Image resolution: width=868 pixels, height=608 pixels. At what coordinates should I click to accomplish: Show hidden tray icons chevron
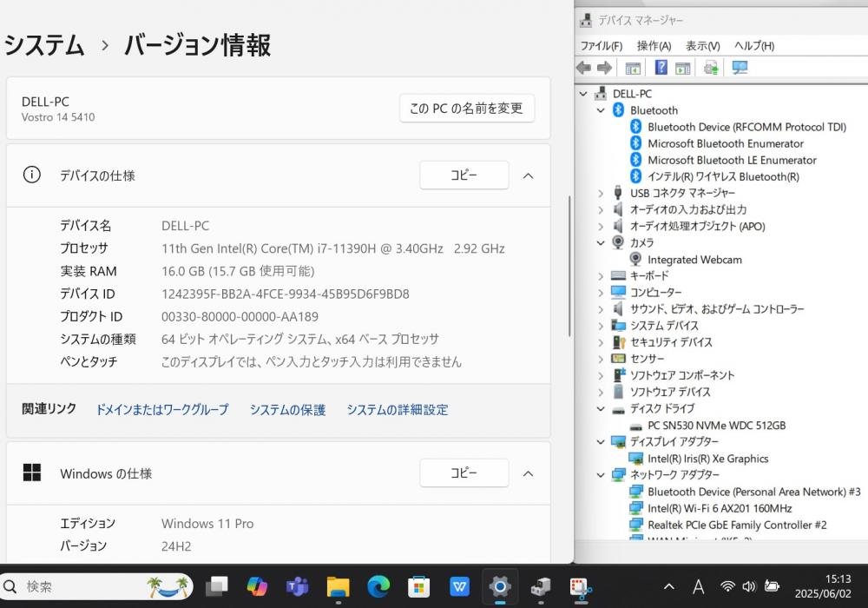point(668,586)
